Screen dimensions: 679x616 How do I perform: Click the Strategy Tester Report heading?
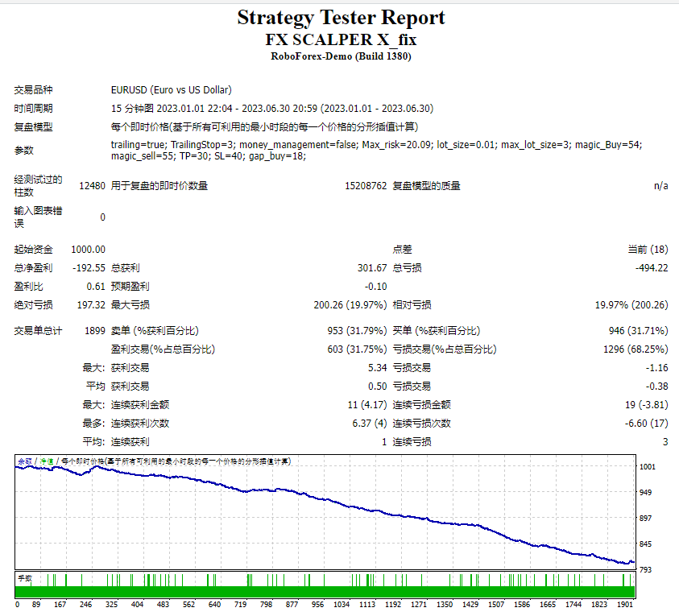point(339,17)
